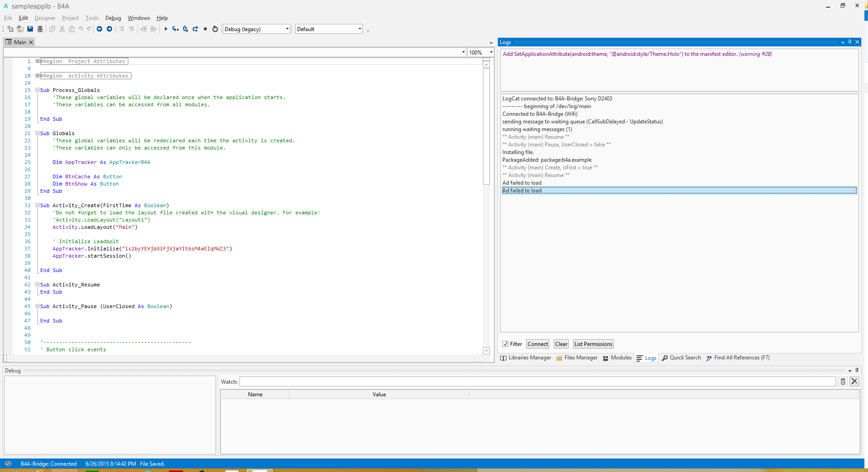This screenshot has height=472, width=868.
Task: Navigate backward with the blue left arrow
Action: point(99,29)
